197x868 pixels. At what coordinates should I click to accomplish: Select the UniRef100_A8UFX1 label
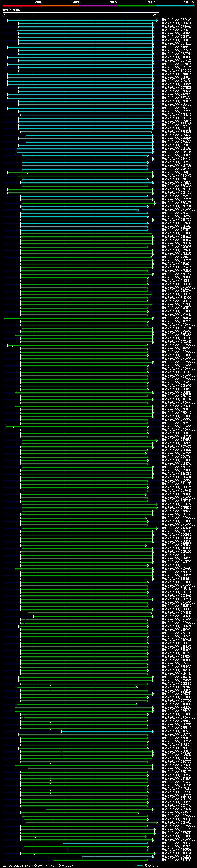point(177,843)
